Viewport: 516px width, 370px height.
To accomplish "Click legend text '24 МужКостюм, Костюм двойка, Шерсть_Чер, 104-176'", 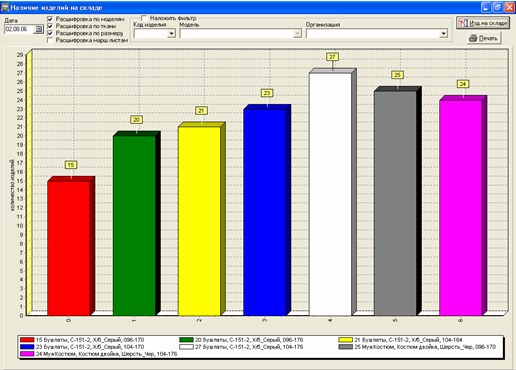I will 106,354.
